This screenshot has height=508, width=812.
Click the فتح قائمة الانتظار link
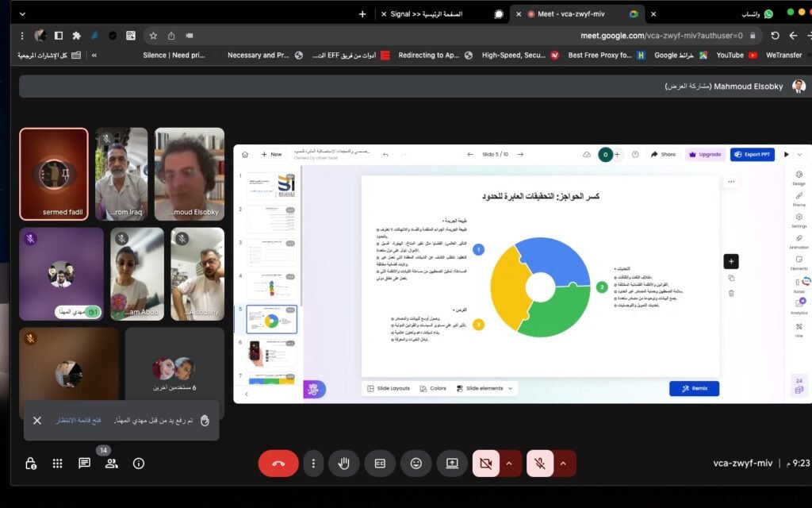point(78,420)
